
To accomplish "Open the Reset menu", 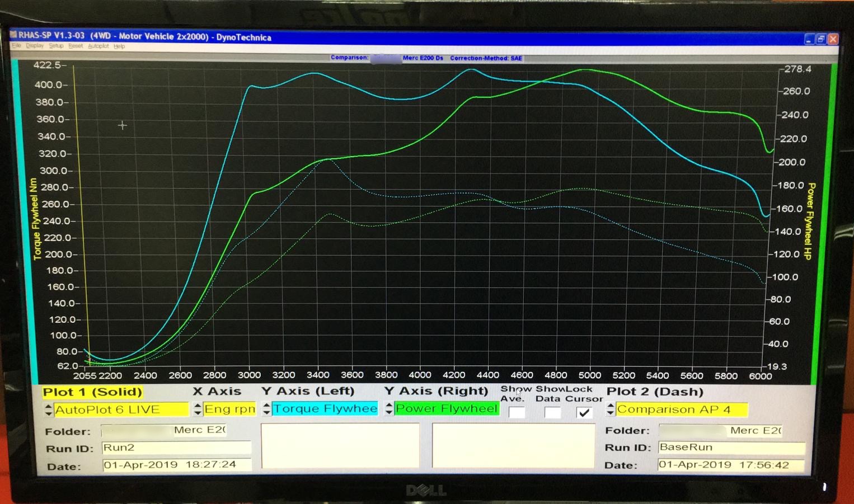I will [76, 46].
